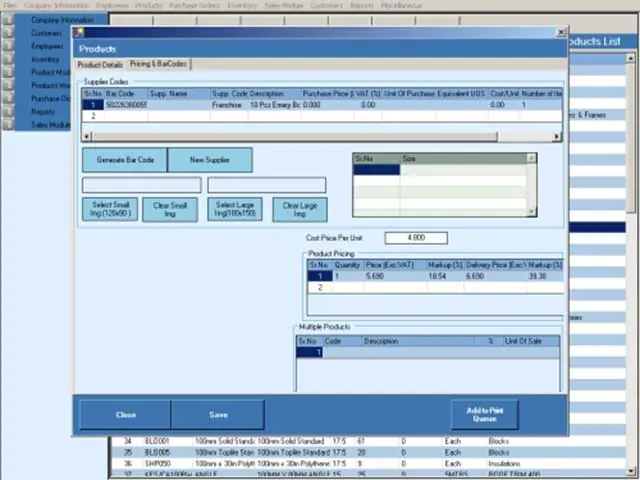The height and width of the screenshot is (480, 640).
Task: Click the Close button in Products dialog
Action: pos(125,415)
